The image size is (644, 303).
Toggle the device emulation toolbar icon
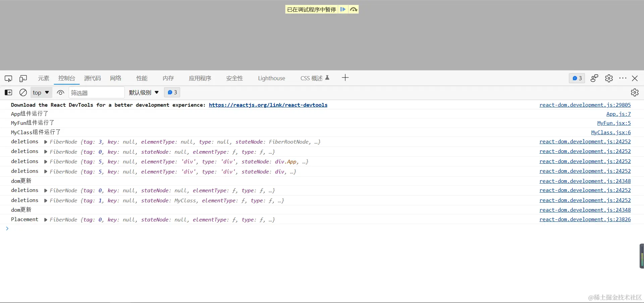click(23, 78)
